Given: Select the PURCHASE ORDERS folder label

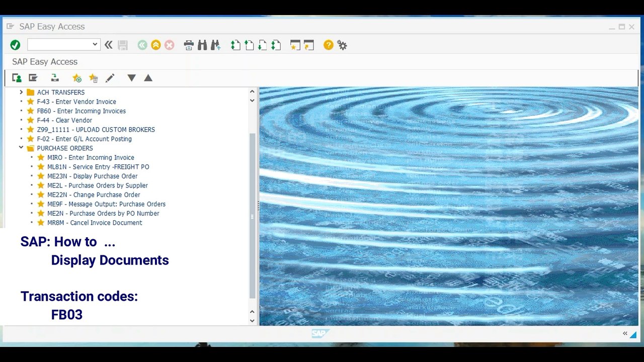Looking at the screenshot, I should [65, 148].
